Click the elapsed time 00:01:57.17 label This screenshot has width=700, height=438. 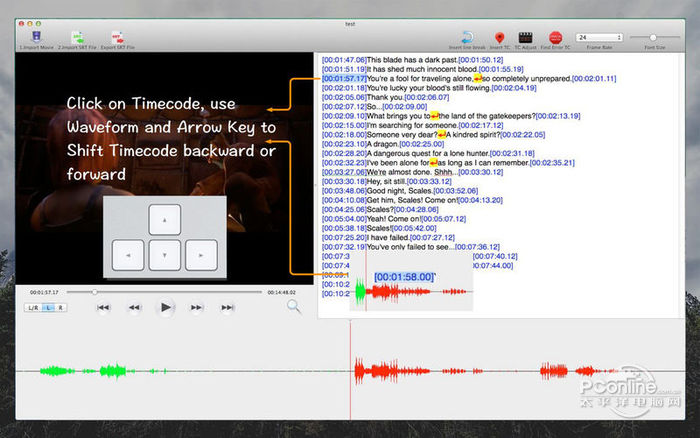tap(44, 292)
